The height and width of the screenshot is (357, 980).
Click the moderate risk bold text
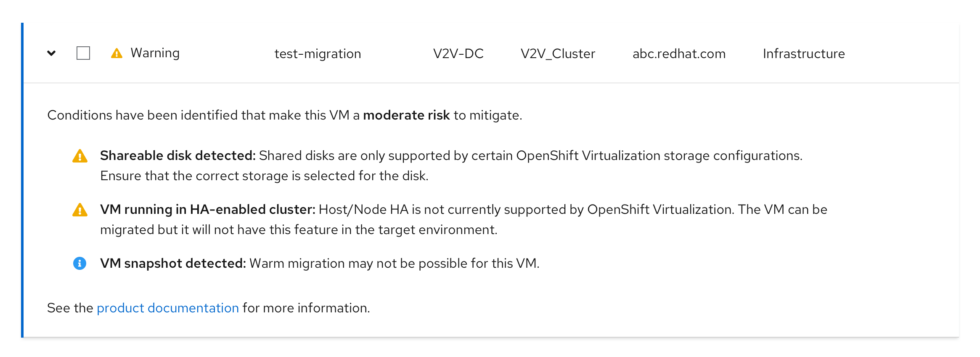point(406,115)
